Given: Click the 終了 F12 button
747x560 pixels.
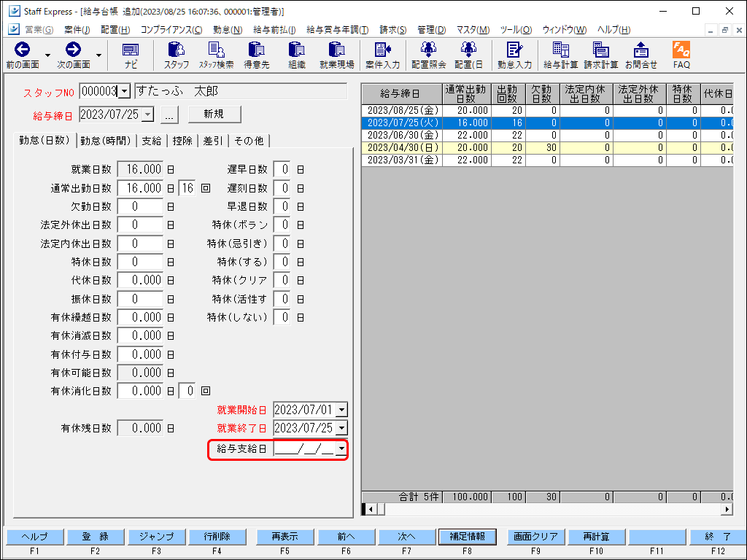Looking at the screenshot, I should pyautogui.click(x=718, y=537).
